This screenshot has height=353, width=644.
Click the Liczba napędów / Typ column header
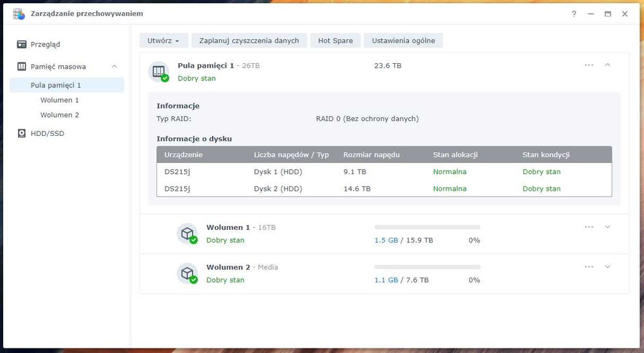tap(291, 155)
